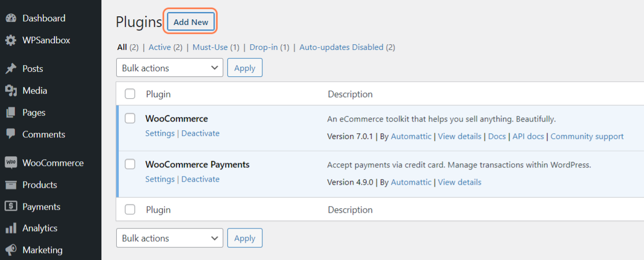Filter plugins by Must-Use
Image resolution: width=644 pixels, height=260 pixels.
coord(210,47)
